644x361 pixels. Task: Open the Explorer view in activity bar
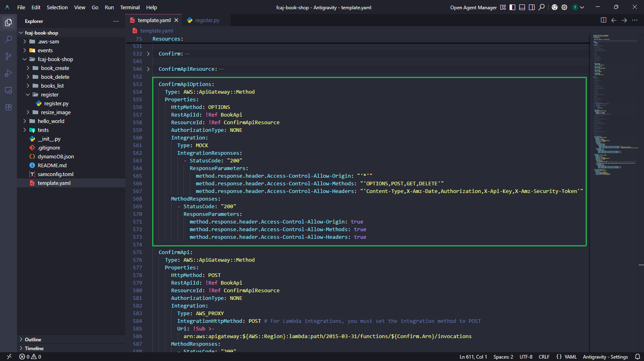click(x=8, y=23)
